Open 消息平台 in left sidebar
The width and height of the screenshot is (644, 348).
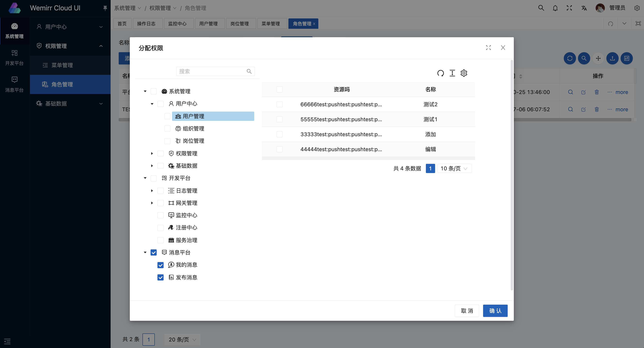[15, 84]
